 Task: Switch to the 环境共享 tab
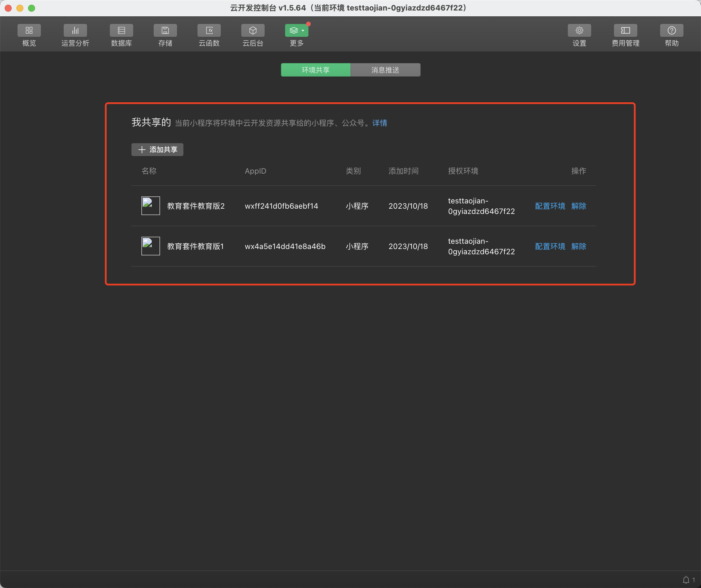pos(315,70)
